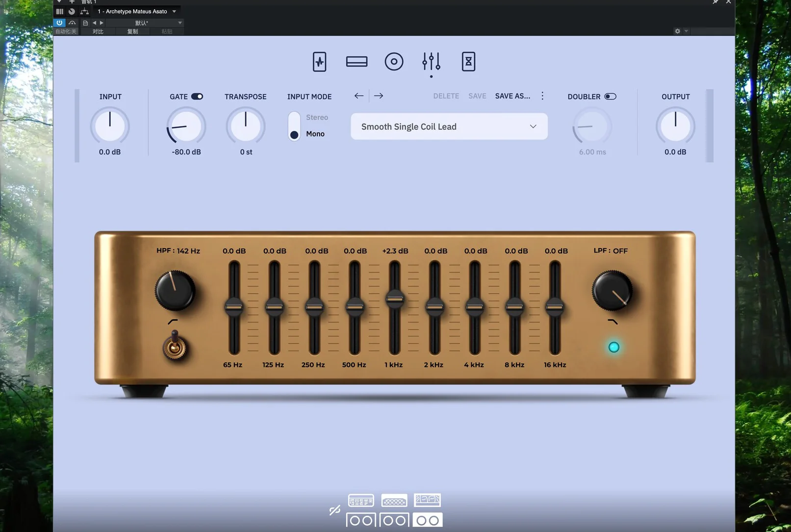Viewport: 791px width, 532px height.
Task: Flip the EQ brass toggle switch
Action: (x=175, y=346)
